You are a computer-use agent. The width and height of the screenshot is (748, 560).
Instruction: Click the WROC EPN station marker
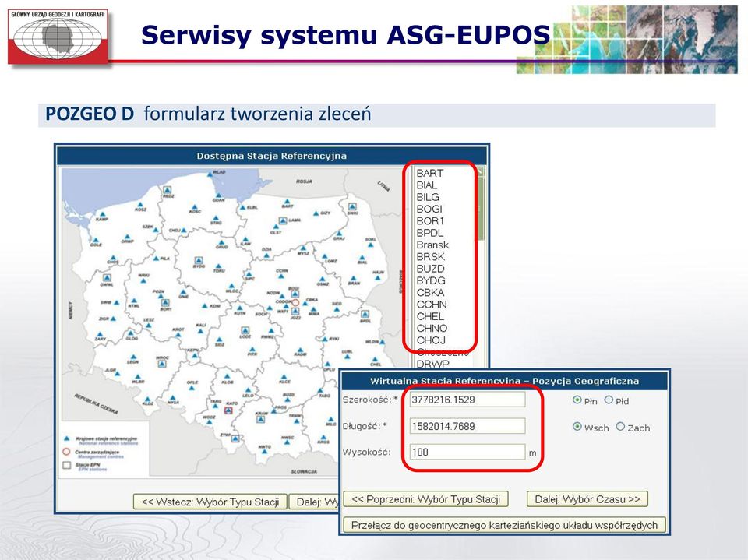tap(162, 364)
